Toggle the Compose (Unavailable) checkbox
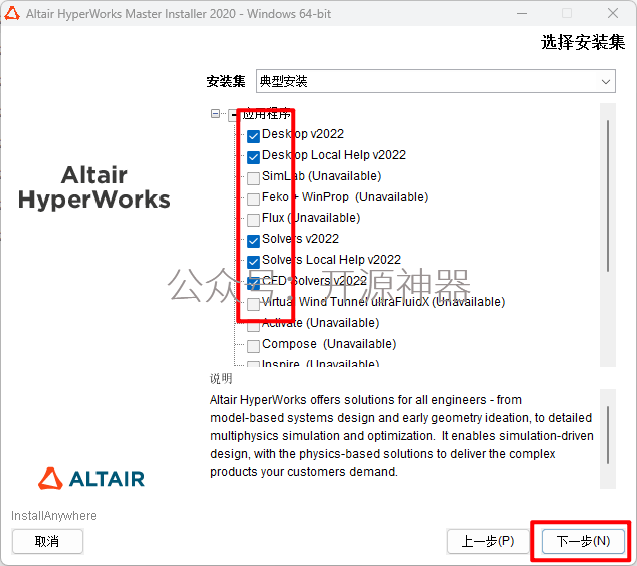This screenshot has width=637, height=566. pos(254,346)
